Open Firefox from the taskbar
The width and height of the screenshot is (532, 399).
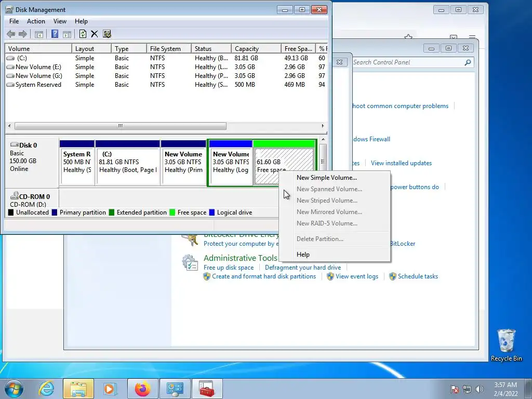point(143,389)
